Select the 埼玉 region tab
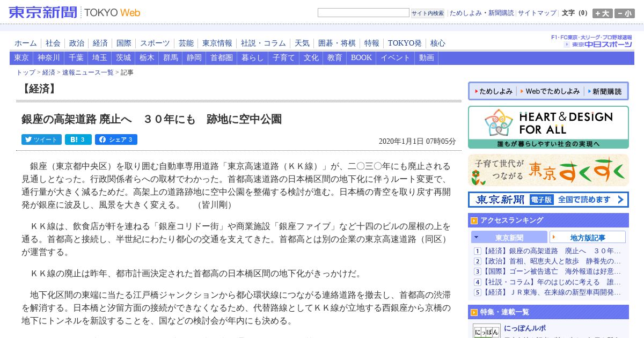Viewport: 644px width, 338px height. click(99, 58)
